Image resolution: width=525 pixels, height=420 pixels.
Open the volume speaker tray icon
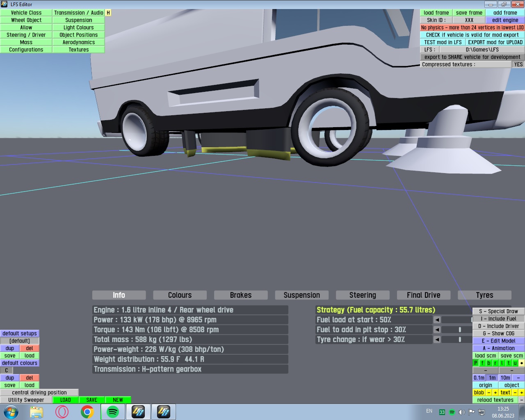click(461, 412)
